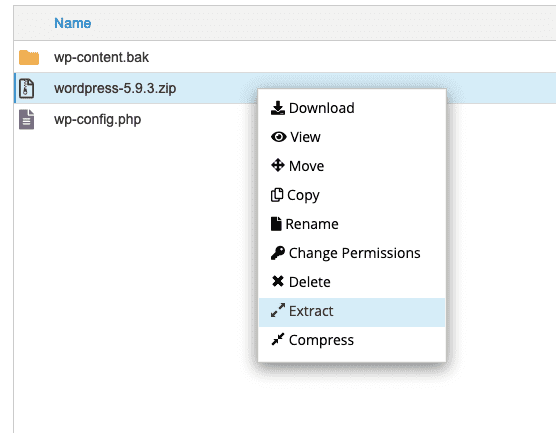
Task: Pick the Compress menu entry
Action: pyautogui.click(x=352, y=340)
